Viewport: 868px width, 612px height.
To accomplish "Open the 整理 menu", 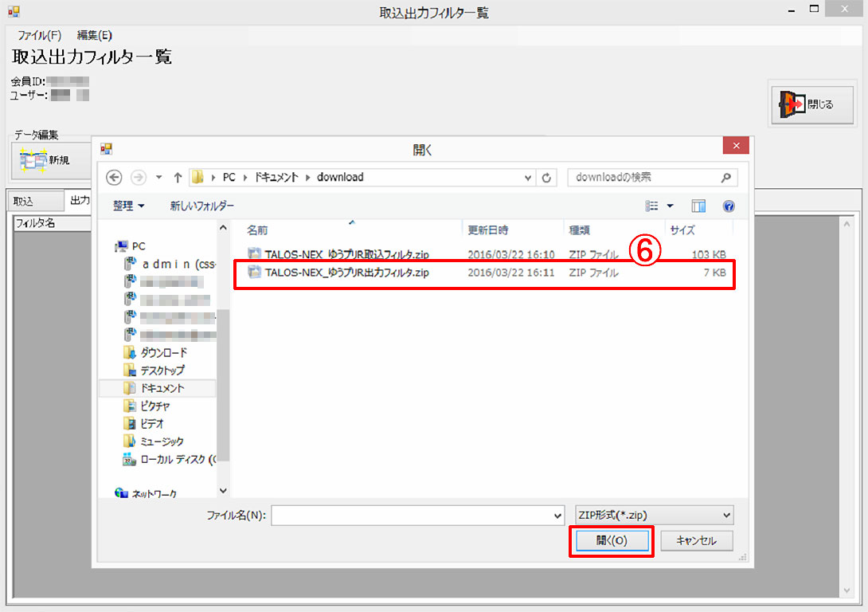I will pyautogui.click(x=128, y=206).
